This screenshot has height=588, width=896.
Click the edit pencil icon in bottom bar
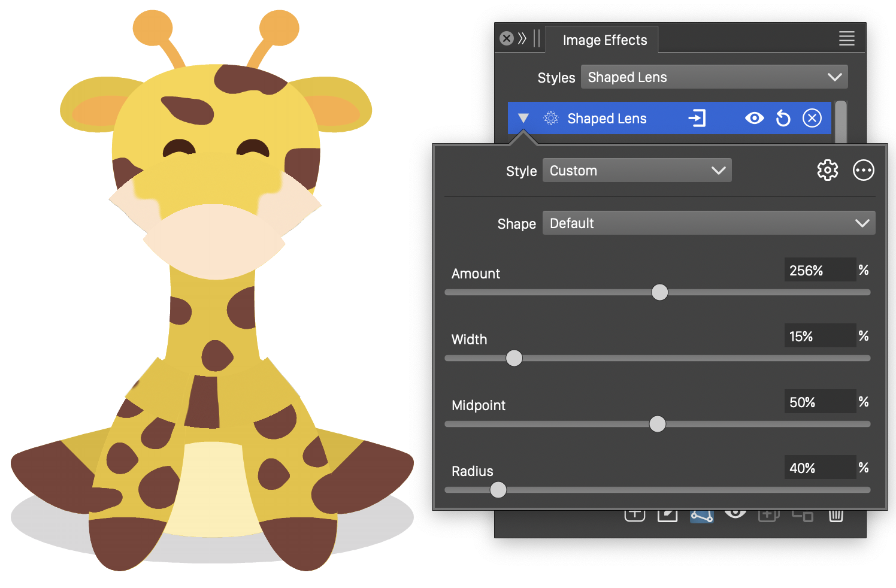tap(667, 516)
